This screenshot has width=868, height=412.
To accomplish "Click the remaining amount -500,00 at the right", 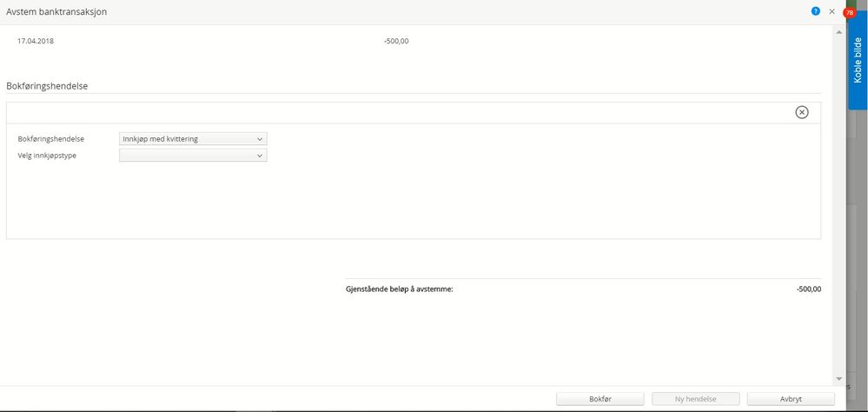I will (809, 289).
